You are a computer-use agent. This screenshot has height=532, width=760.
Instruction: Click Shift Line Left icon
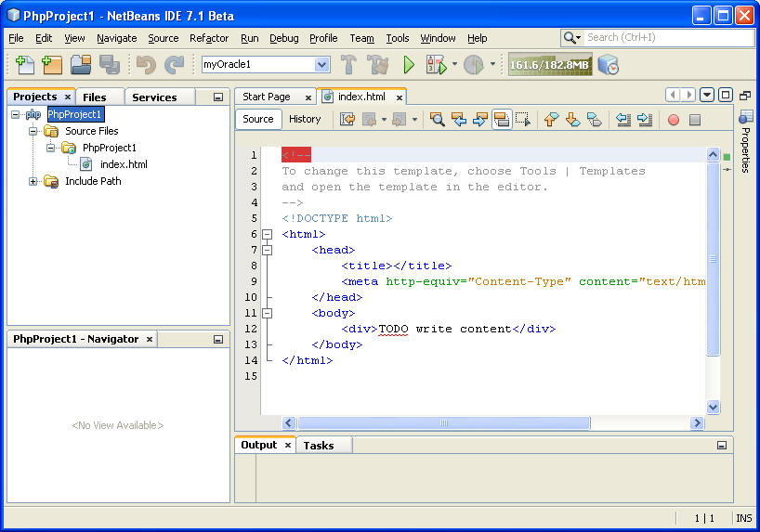(x=623, y=119)
